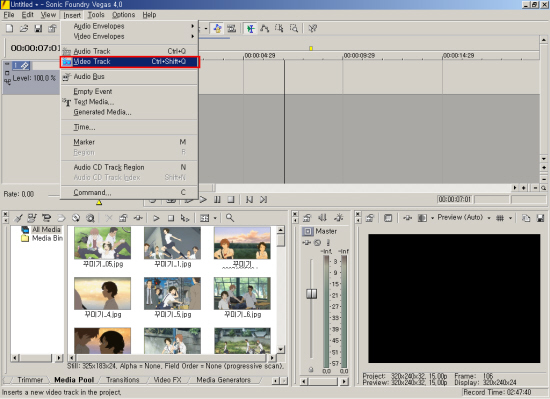Pause timeline playback

217,200
